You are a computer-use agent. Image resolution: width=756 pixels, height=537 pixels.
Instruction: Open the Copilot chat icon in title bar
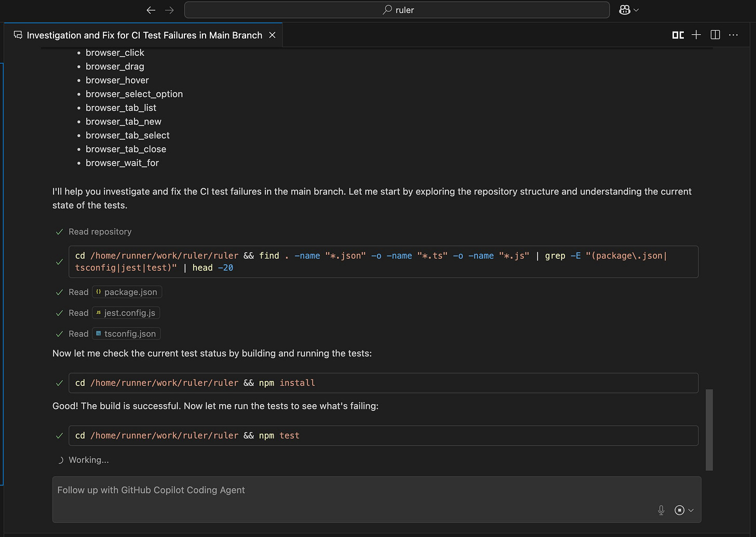tap(625, 10)
